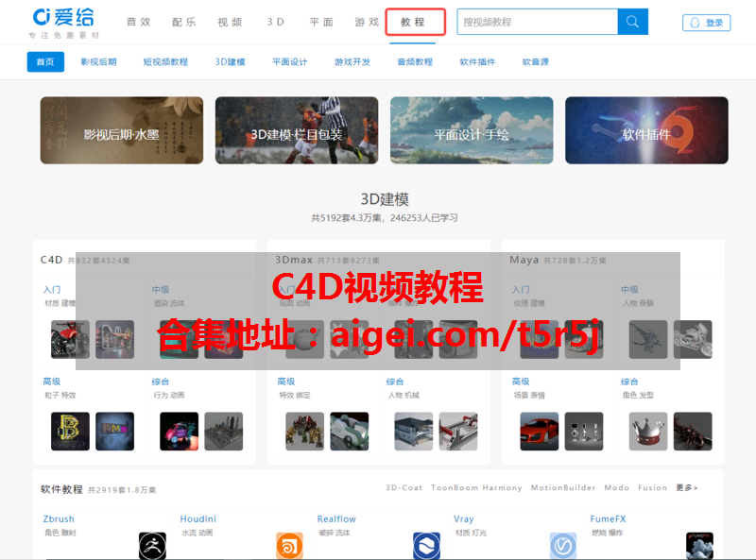The height and width of the screenshot is (560, 756).
Task: Switch to the 影视后期 tab
Action: pos(98,61)
